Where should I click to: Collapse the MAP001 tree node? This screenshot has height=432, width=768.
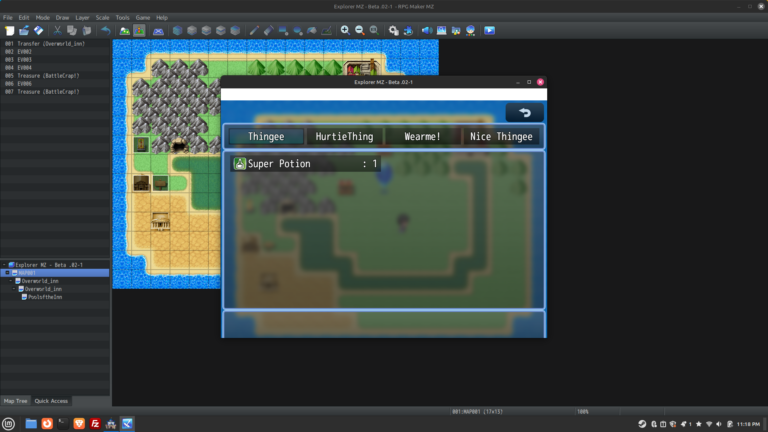click(x=7, y=273)
